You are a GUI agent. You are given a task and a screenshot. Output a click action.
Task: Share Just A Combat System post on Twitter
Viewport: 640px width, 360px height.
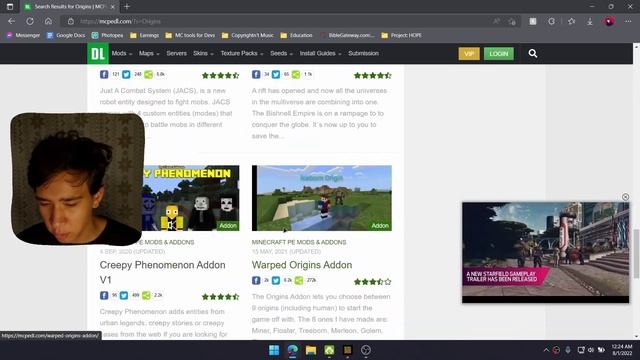pyautogui.click(x=126, y=74)
